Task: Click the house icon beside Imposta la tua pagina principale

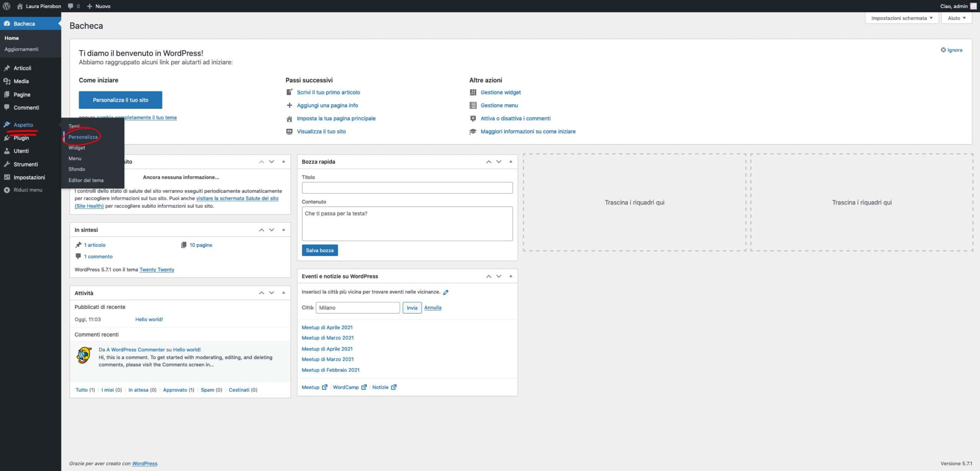Action: (x=289, y=119)
